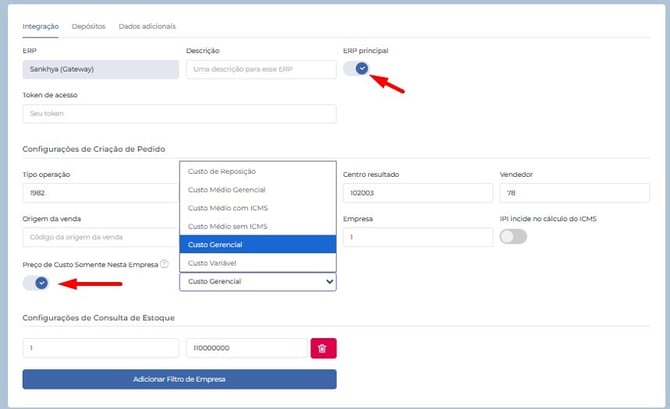Click Configurações de Consulta de Estoque heading
Screen dimensions: 670x409
pyautogui.click(x=99, y=318)
